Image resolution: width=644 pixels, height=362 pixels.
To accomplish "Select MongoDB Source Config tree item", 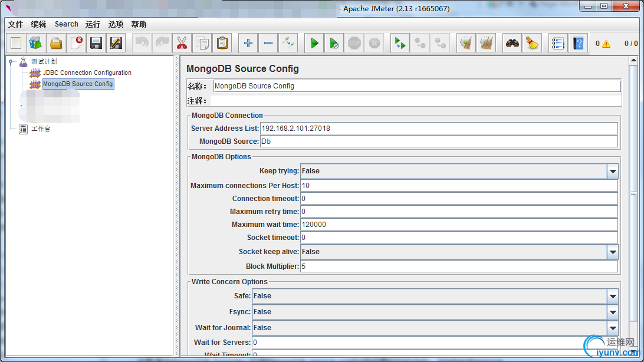I will coord(78,84).
